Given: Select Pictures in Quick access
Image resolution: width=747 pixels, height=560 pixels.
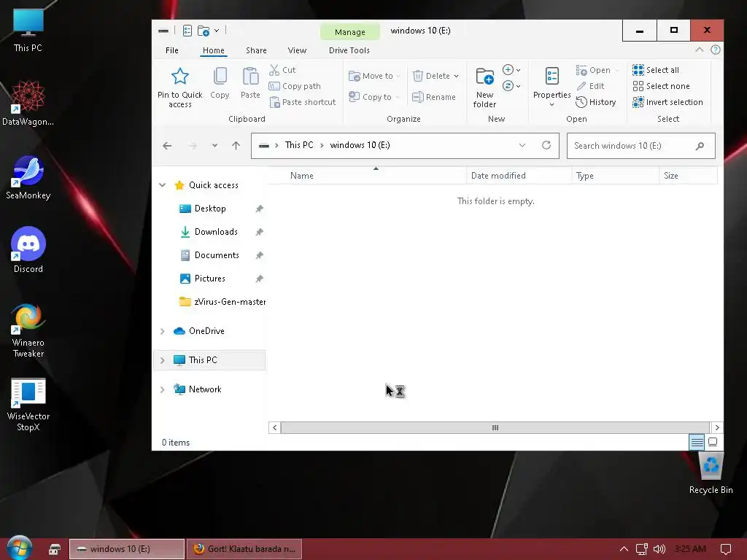Looking at the screenshot, I should tap(209, 279).
